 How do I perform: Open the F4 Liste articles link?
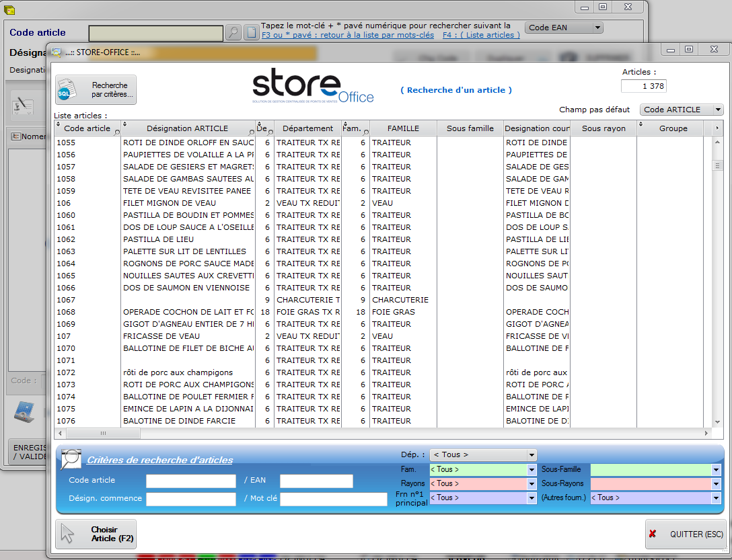[x=480, y=35]
